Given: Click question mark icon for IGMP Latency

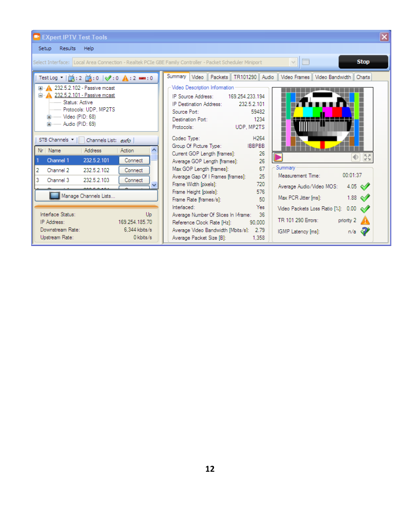Looking at the screenshot, I should pyautogui.click(x=365, y=231).
